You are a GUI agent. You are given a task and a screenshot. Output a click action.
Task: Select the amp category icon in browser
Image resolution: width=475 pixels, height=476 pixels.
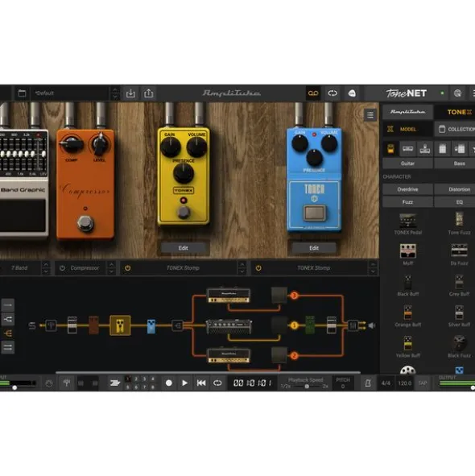tap(407, 149)
